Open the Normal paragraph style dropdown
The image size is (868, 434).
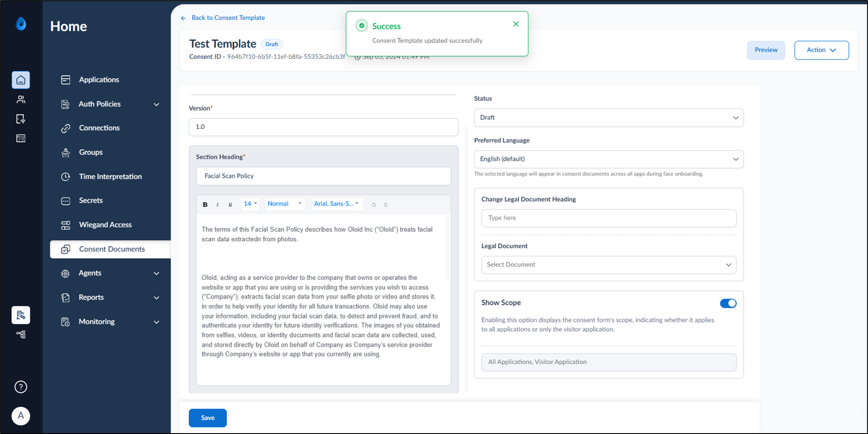(x=285, y=204)
